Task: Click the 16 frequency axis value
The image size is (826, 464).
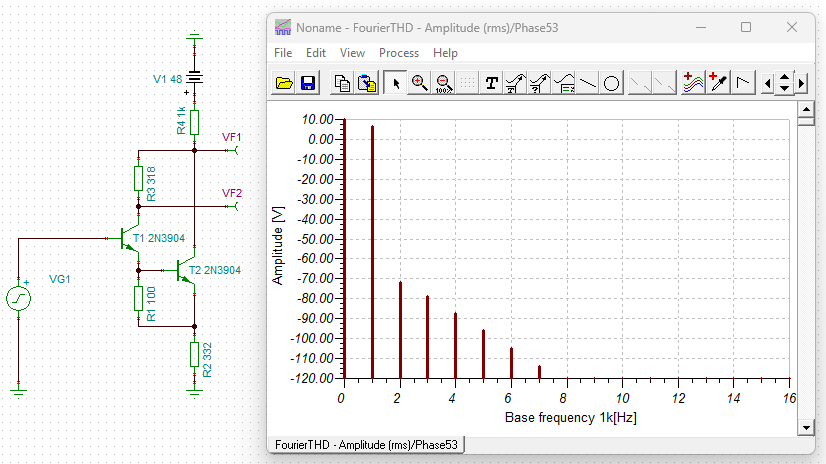Action: click(789, 398)
